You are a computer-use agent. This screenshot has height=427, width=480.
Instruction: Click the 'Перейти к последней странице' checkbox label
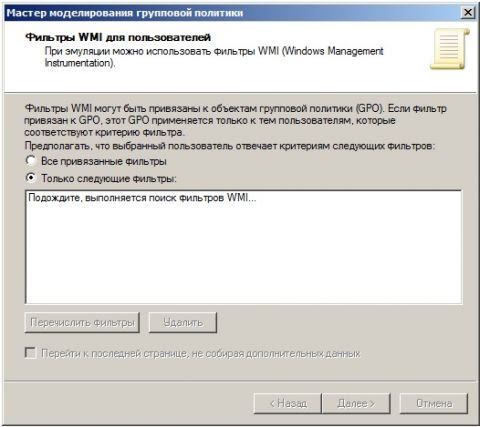[x=201, y=353]
